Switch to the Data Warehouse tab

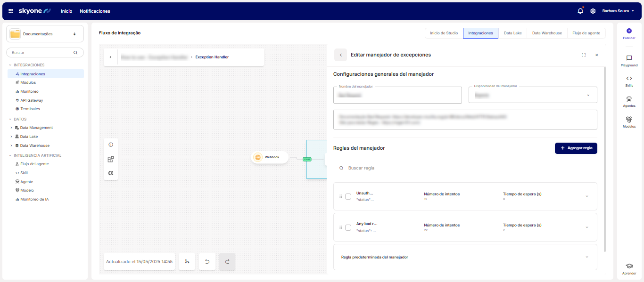coord(547,33)
